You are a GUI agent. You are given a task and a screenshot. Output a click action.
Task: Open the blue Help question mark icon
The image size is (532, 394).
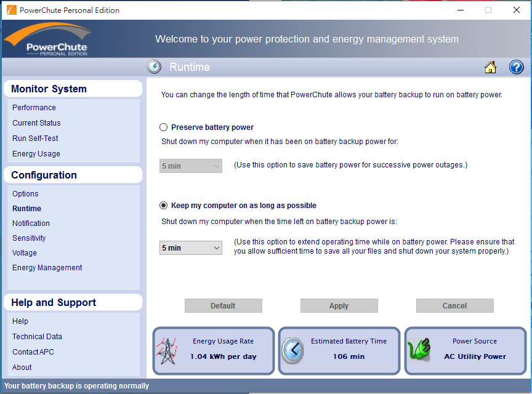click(x=516, y=67)
